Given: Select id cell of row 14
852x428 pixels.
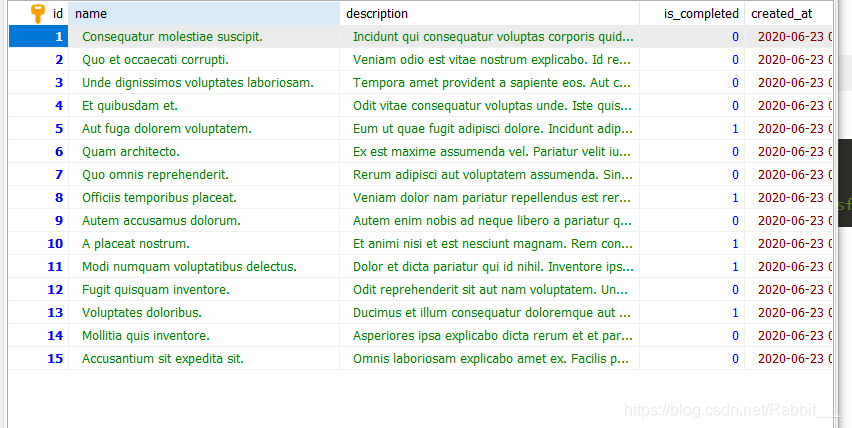Looking at the screenshot, I should pos(39,335).
